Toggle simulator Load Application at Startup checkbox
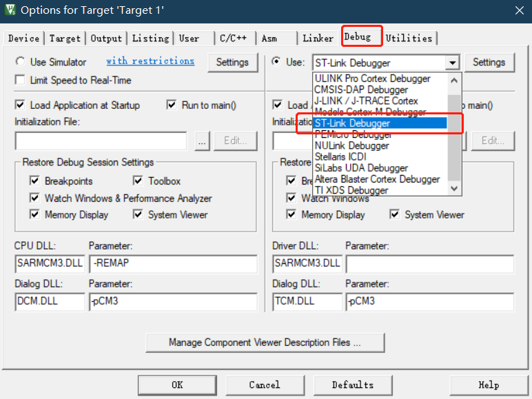Image resolution: width=532 pixels, height=399 pixels. pyautogui.click(x=21, y=105)
